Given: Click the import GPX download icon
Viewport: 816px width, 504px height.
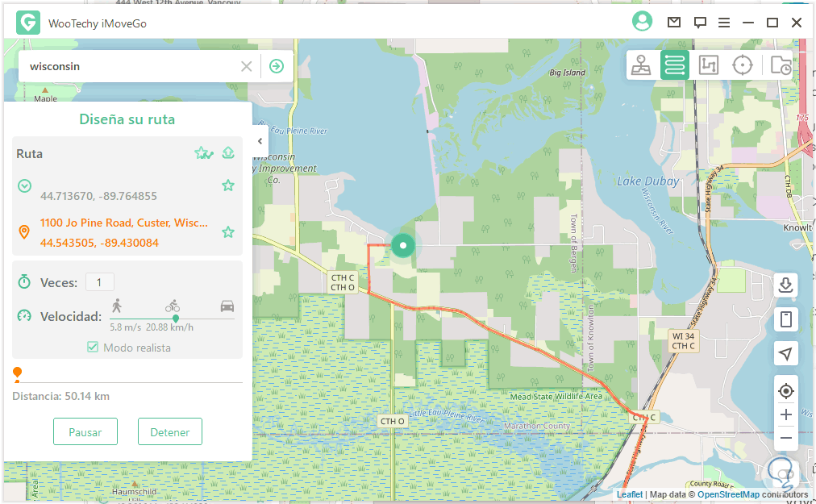Looking at the screenshot, I should coord(786,285).
